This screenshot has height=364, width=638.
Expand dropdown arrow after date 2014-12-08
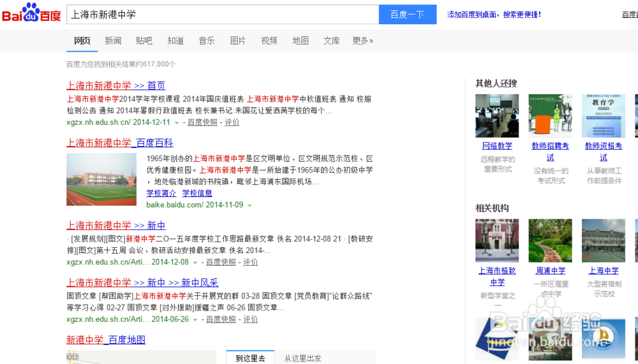pos(195,263)
